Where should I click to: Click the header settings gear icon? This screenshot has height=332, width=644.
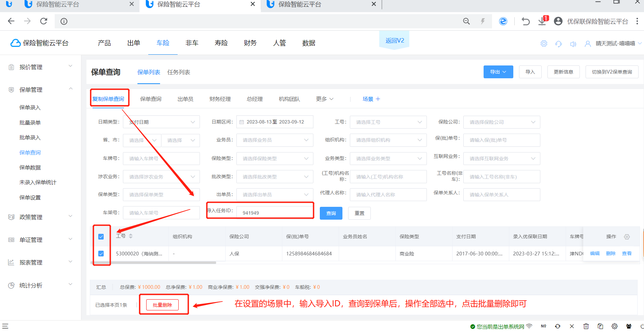(544, 44)
